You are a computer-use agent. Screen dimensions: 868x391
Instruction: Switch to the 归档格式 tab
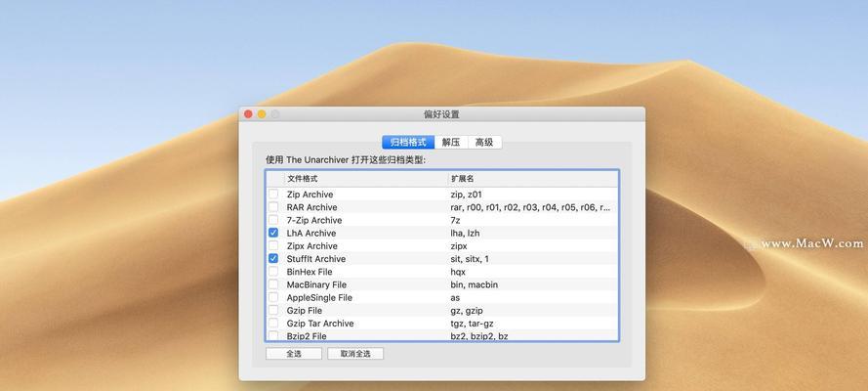[408, 143]
